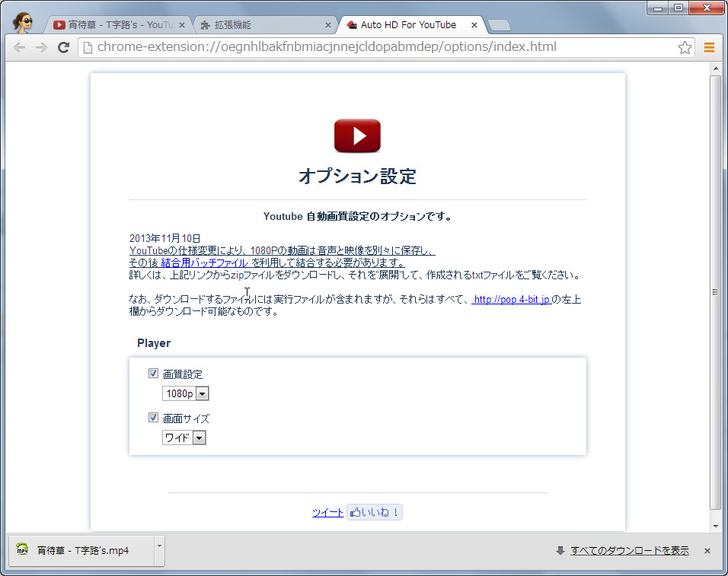This screenshot has height=576, width=728.
Task: Open the 1080p quality dropdown
Action: click(185, 393)
